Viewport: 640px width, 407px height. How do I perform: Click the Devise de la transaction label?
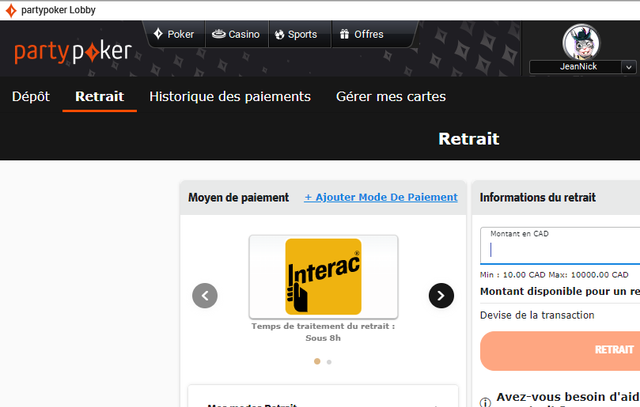[537, 315]
